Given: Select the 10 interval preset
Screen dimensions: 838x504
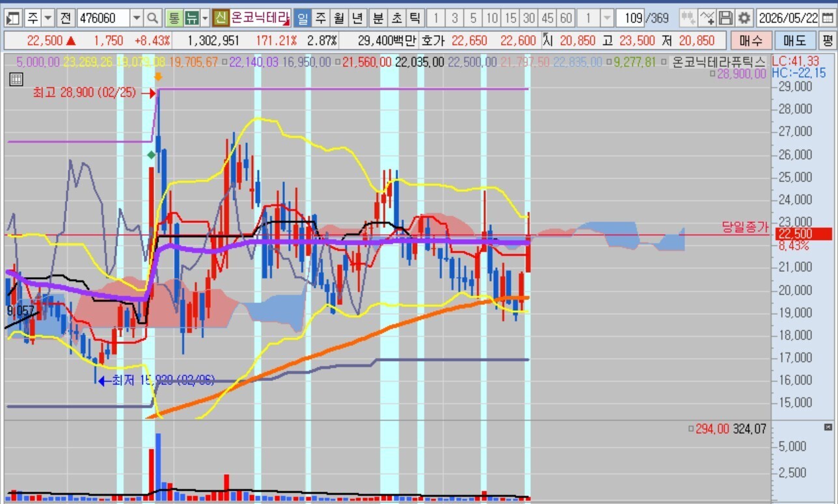Looking at the screenshot, I should (493, 18).
